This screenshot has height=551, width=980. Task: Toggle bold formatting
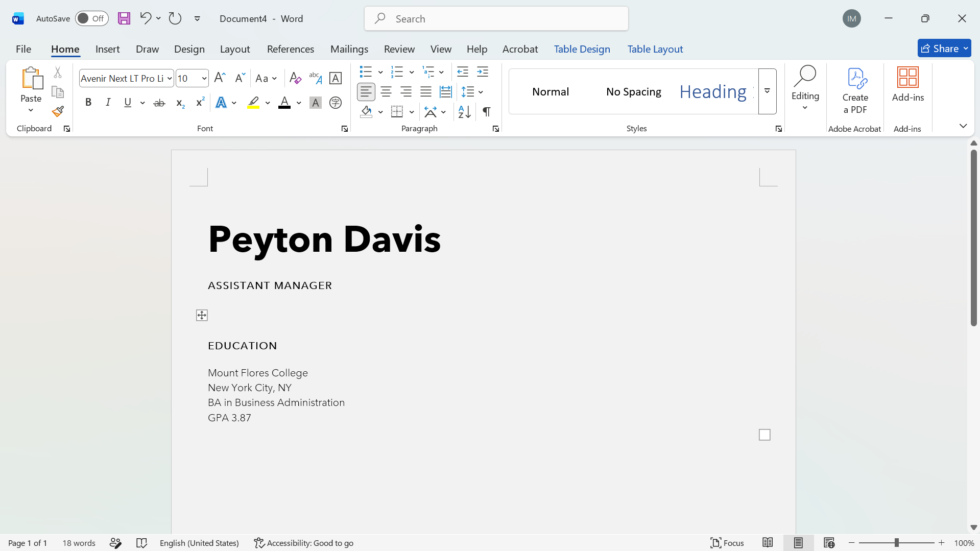pos(88,103)
